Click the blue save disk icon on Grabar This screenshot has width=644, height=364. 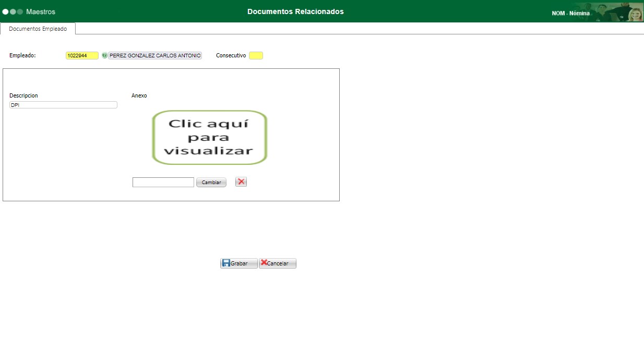(226, 263)
